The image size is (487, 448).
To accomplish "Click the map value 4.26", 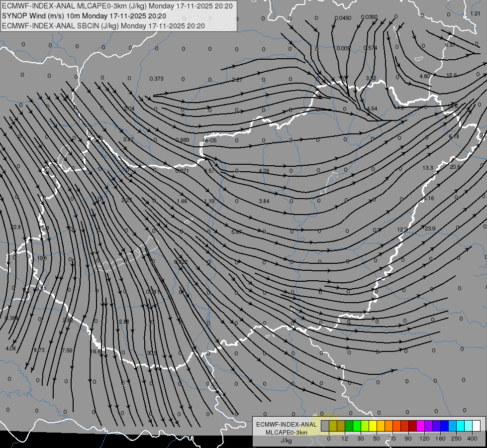I will coord(264,171).
